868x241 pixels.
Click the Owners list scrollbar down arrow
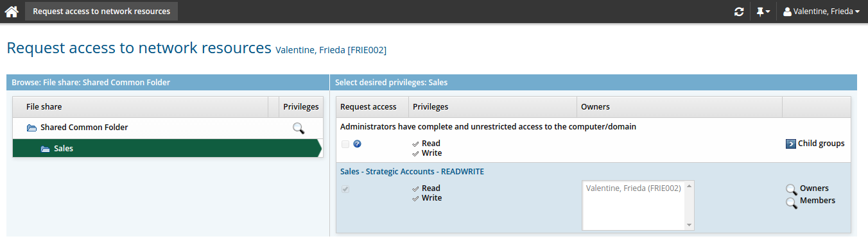(x=690, y=225)
